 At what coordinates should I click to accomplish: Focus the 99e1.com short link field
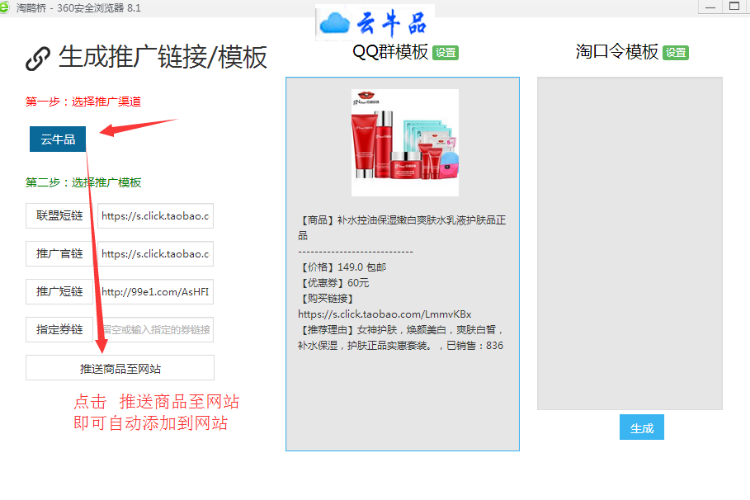click(x=155, y=291)
